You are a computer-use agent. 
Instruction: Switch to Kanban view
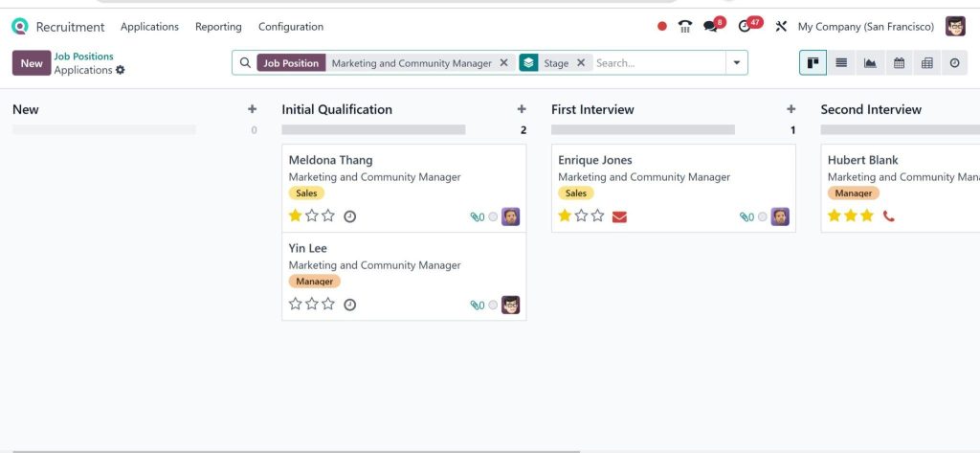click(x=813, y=62)
